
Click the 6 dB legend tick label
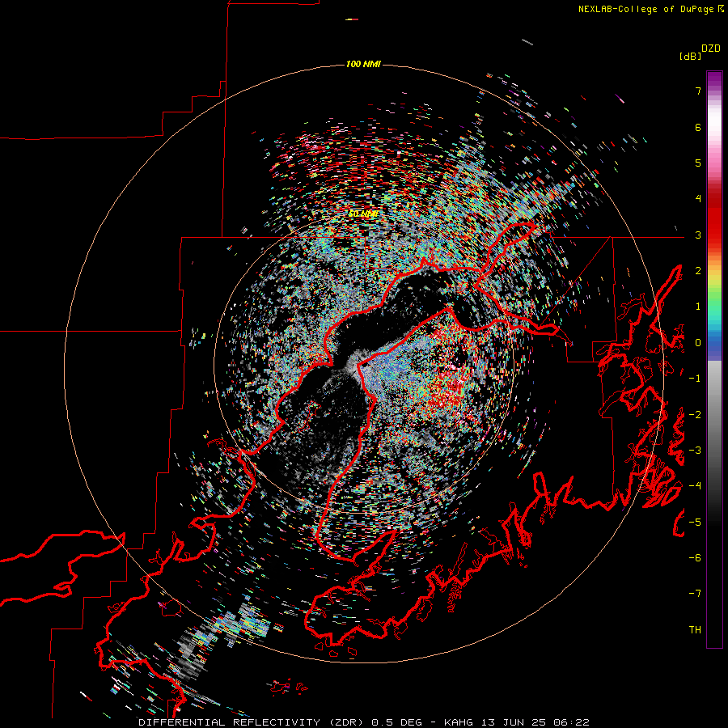698,127
